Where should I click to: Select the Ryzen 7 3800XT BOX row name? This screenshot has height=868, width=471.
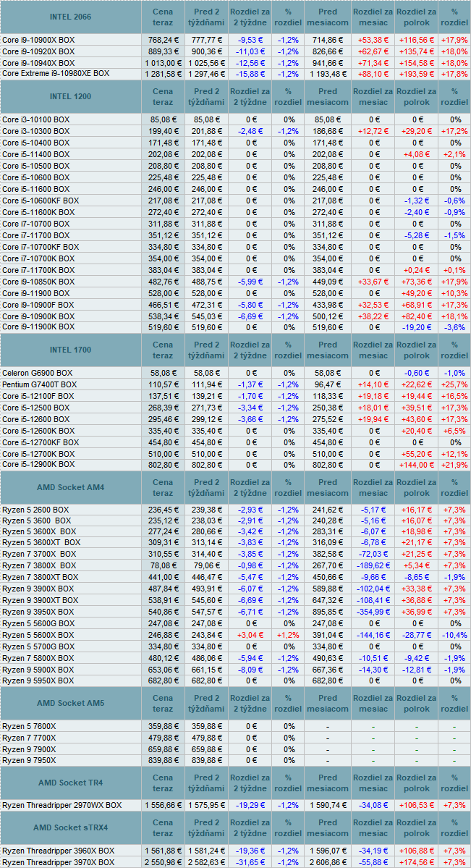(41, 577)
